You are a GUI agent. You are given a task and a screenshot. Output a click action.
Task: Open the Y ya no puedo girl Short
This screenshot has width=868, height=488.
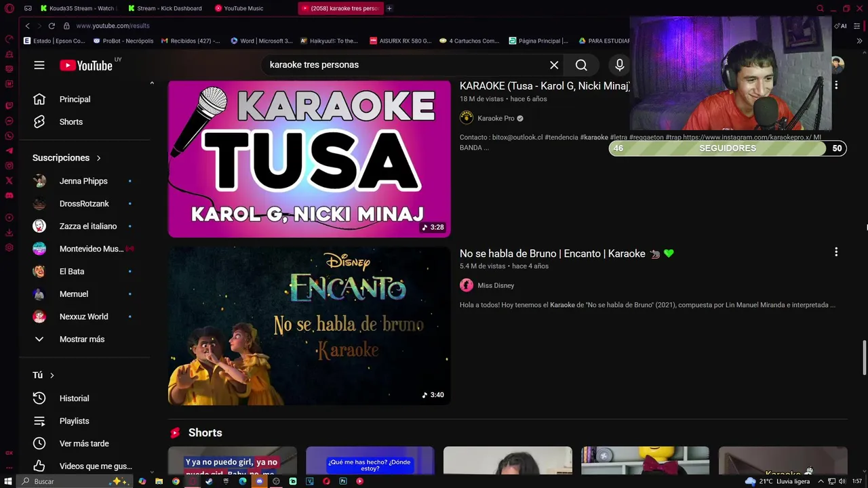click(233, 460)
